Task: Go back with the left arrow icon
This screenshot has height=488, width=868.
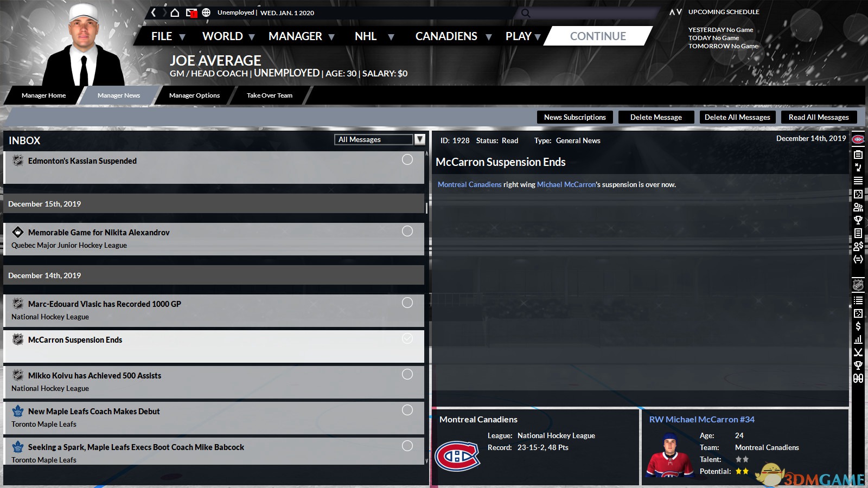Action: click(x=154, y=12)
